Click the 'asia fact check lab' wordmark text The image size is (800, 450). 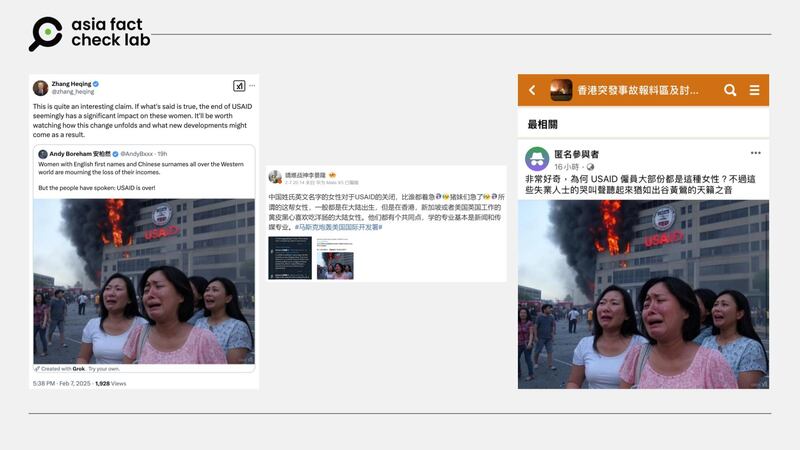(x=111, y=32)
